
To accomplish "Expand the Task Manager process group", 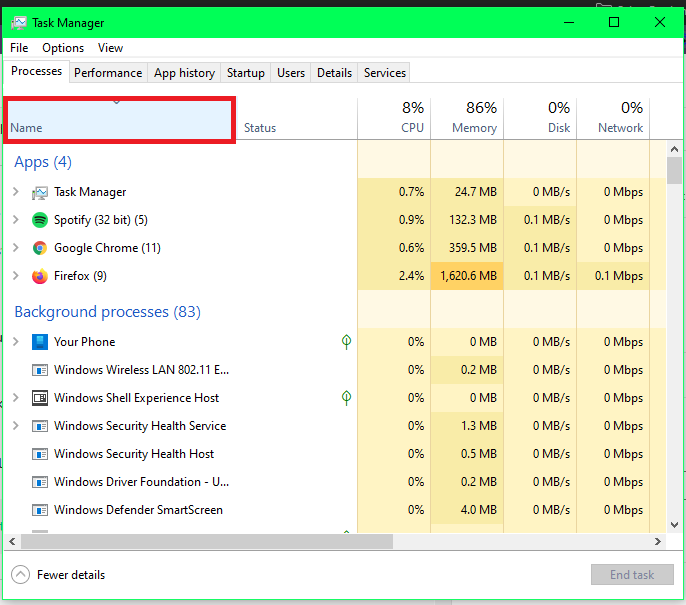I will pos(16,192).
